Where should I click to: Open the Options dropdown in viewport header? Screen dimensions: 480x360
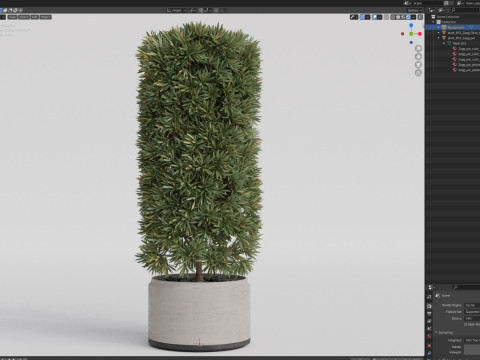click(415, 10)
